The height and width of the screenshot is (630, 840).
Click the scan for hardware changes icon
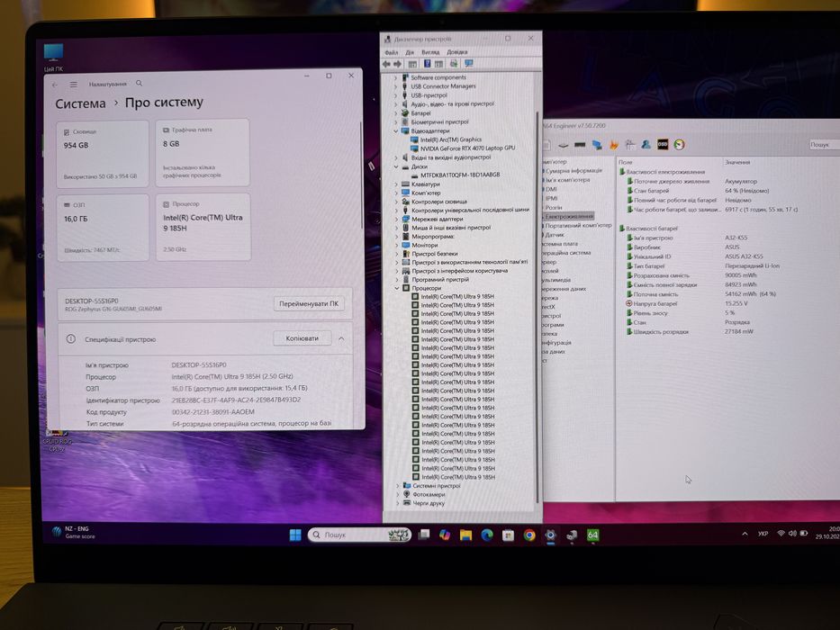(x=454, y=64)
